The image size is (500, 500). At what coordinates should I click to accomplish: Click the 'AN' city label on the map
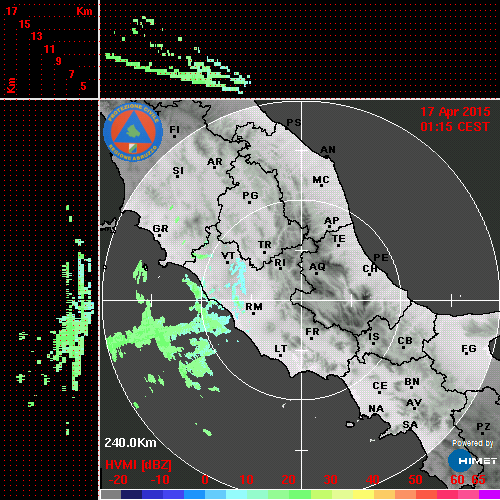(x=328, y=150)
